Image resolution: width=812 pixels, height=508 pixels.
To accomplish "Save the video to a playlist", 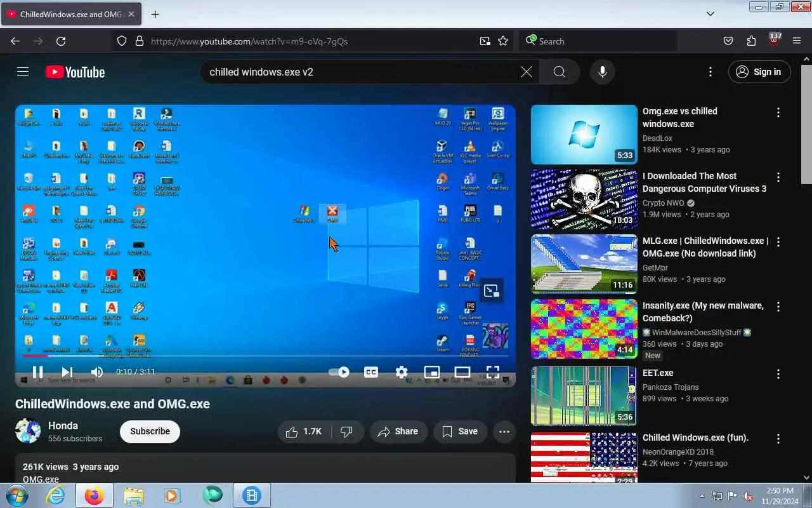I will tap(460, 432).
